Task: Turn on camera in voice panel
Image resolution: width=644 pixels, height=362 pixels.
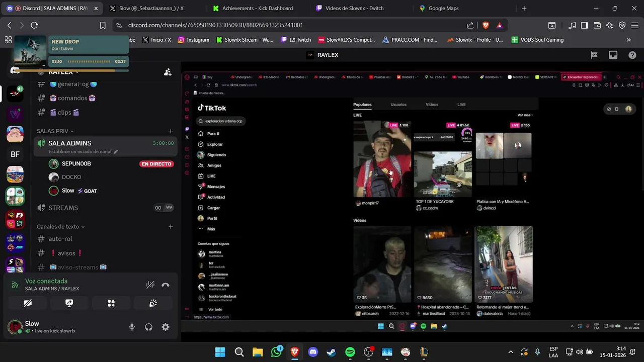Action: [x=28, y=303]
